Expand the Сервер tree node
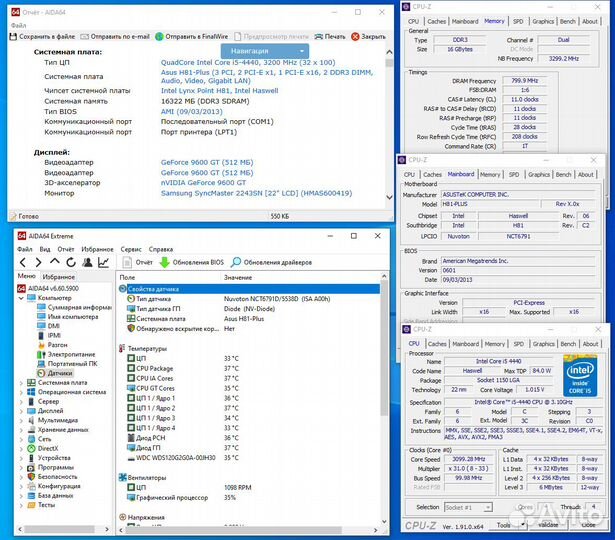The height and width of the screenshot is (540, 615). tap(21, 402)
